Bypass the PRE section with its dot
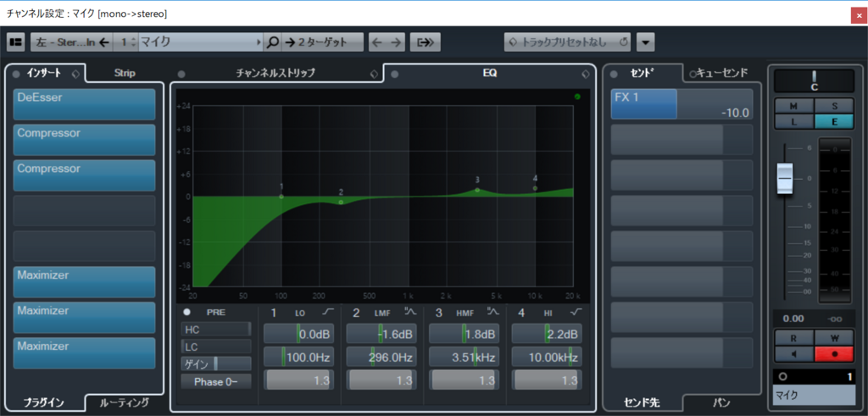 tap(187, 312)
